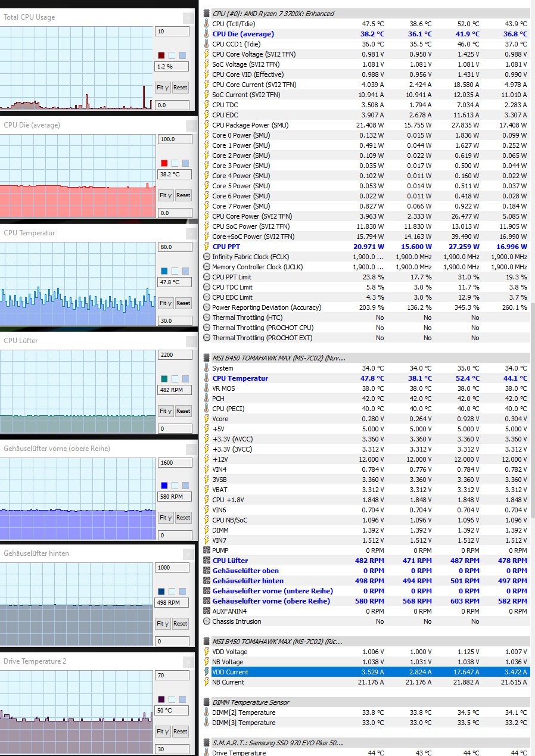Click Fit y in CPU Lüfter graph

click(x=166, y=410)
